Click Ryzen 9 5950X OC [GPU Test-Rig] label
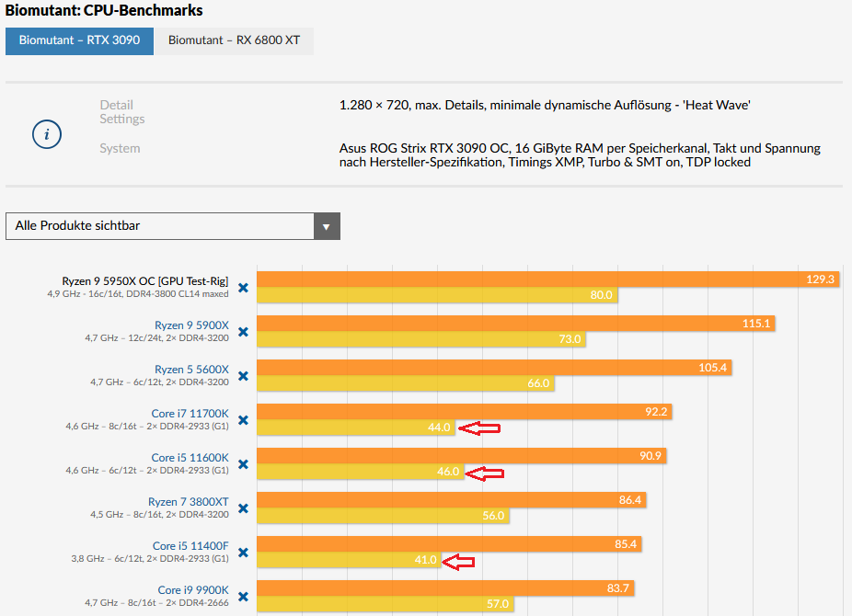The width and height of the screenshot is (852, 616). [145, 280]
